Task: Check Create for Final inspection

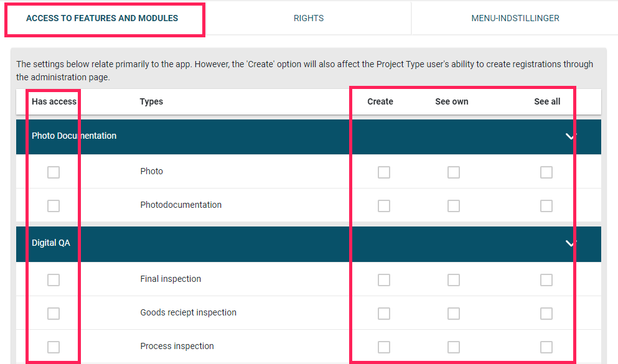Action: click(x=384, y=280)
